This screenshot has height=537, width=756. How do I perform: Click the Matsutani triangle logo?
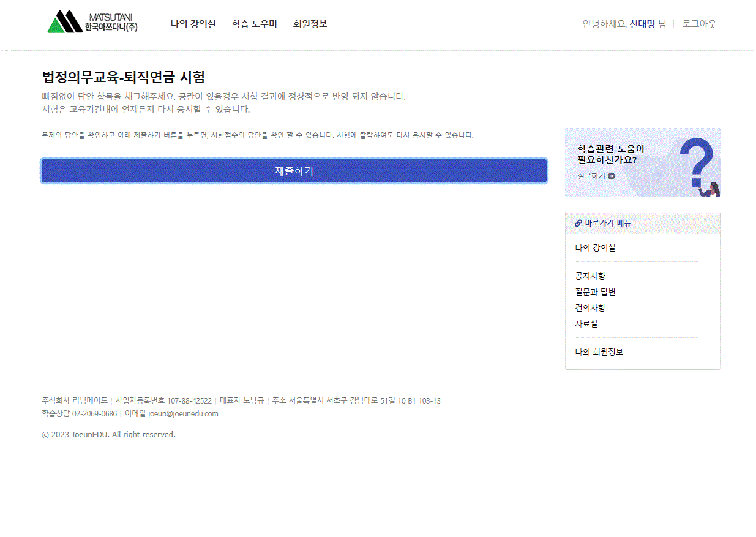coord(65,22)
